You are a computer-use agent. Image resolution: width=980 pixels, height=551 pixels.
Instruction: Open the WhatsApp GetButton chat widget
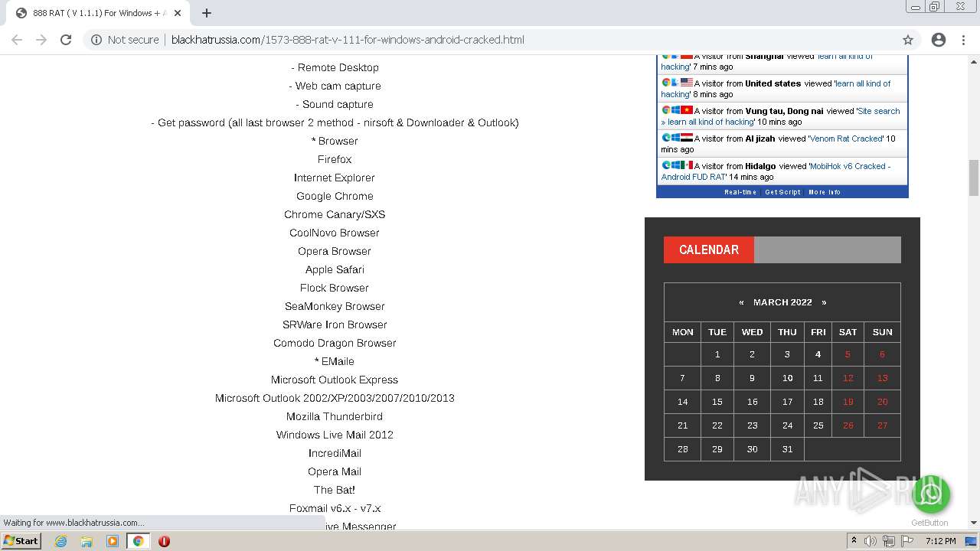click(930, 494)
